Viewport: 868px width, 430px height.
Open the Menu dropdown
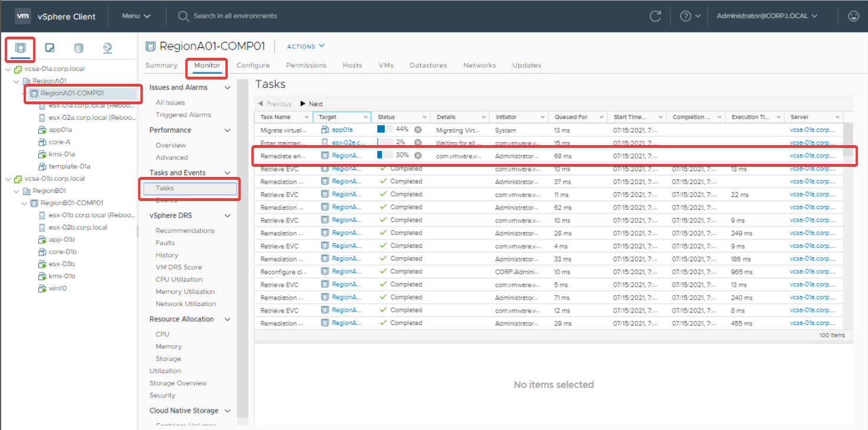pos(136,16)
